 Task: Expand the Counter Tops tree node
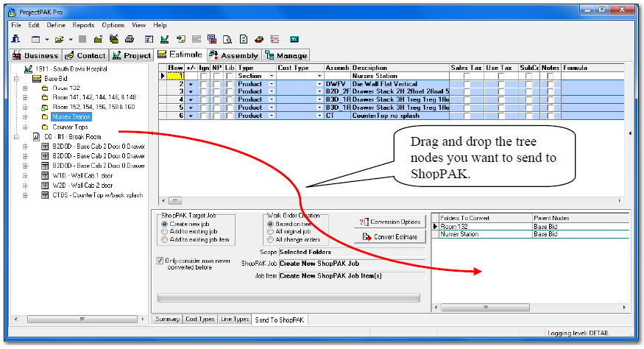pyautogui.click(x=25, y=127)
